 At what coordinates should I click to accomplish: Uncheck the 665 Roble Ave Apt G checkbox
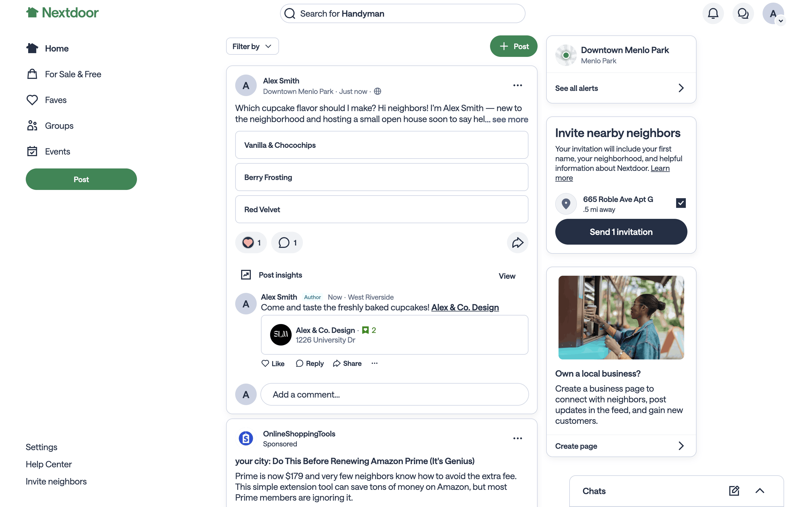click(x=681, y=203)
